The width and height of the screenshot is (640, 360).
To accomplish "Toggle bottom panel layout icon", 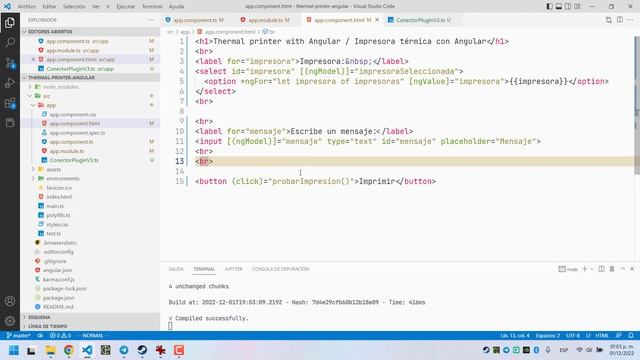I will click(559, 7).
